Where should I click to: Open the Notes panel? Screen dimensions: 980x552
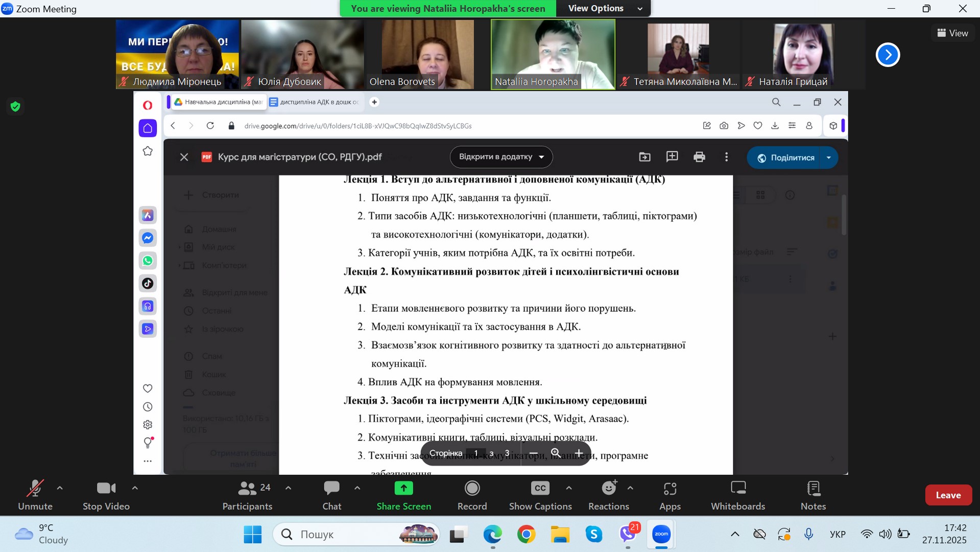[813, 495]
